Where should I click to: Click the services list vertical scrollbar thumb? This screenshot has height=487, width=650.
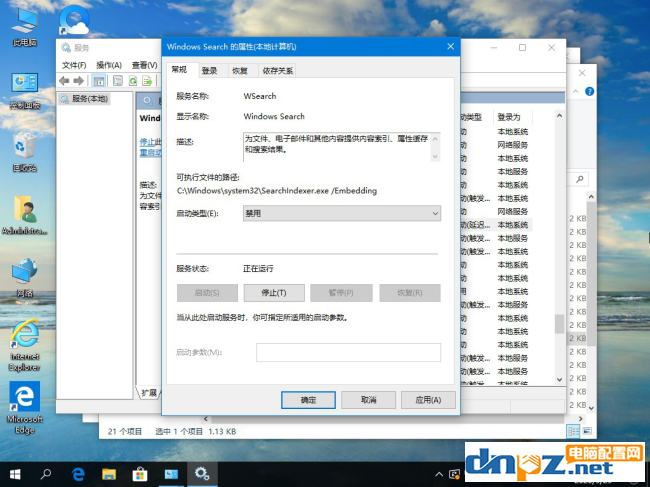559,324
